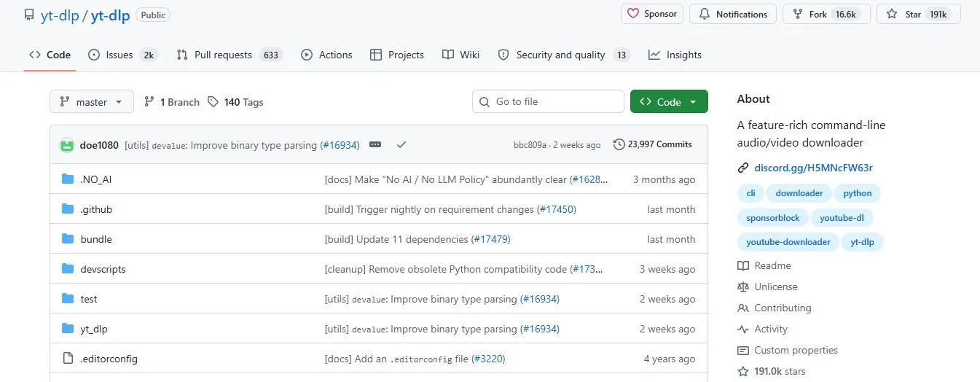The width and height of the screenshot is (980, 382).
Task: Show the commit check status checkmark
Action: pyautogui.click(x=401, y=144)
